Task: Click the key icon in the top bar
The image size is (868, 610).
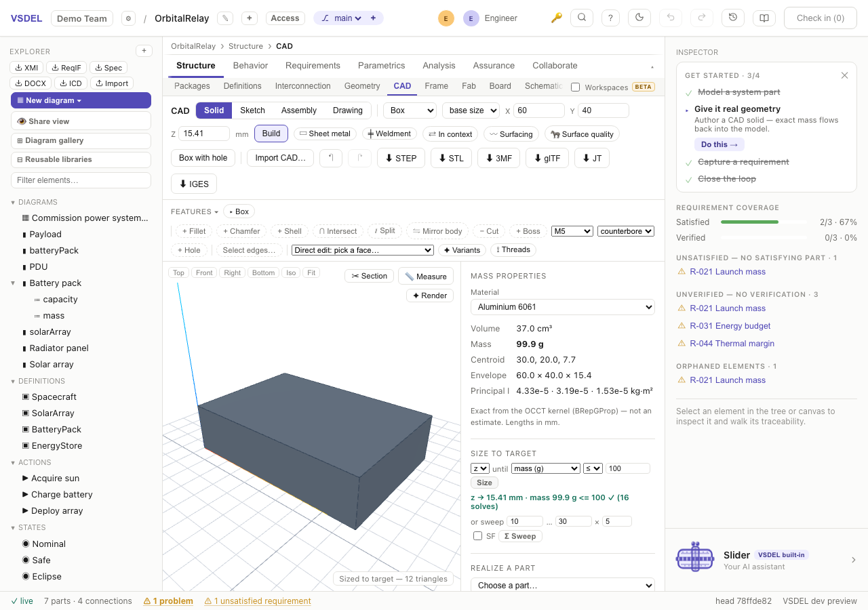Action: 557,18
